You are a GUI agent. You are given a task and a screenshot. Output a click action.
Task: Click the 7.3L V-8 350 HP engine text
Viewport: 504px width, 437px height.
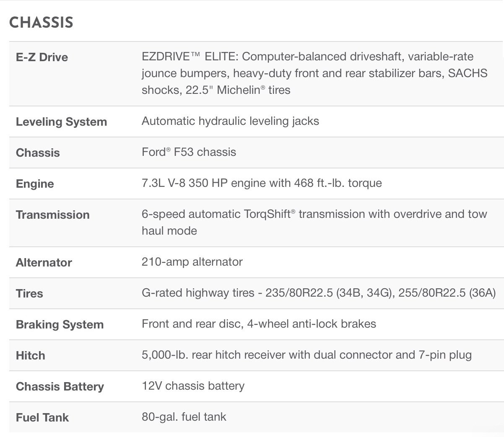pos(262,183)
